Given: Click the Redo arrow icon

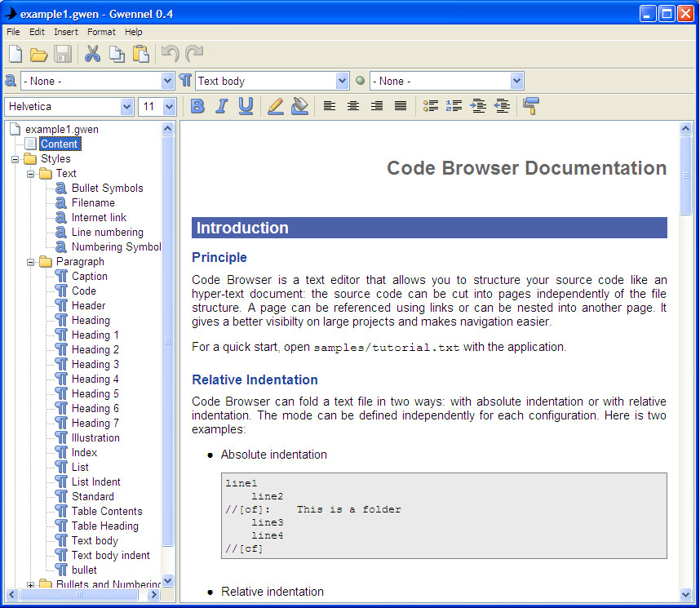Looking at the screenshot, I should [x=194, y=54].
